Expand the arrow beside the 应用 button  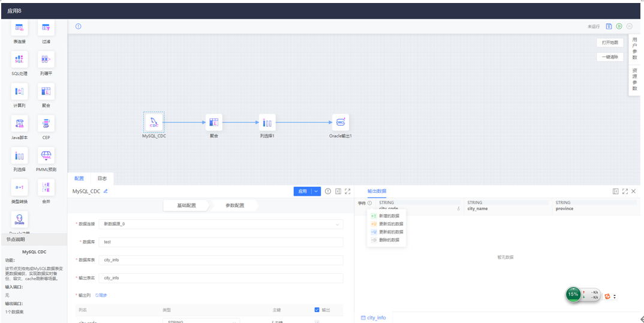(x=317, y=192)
